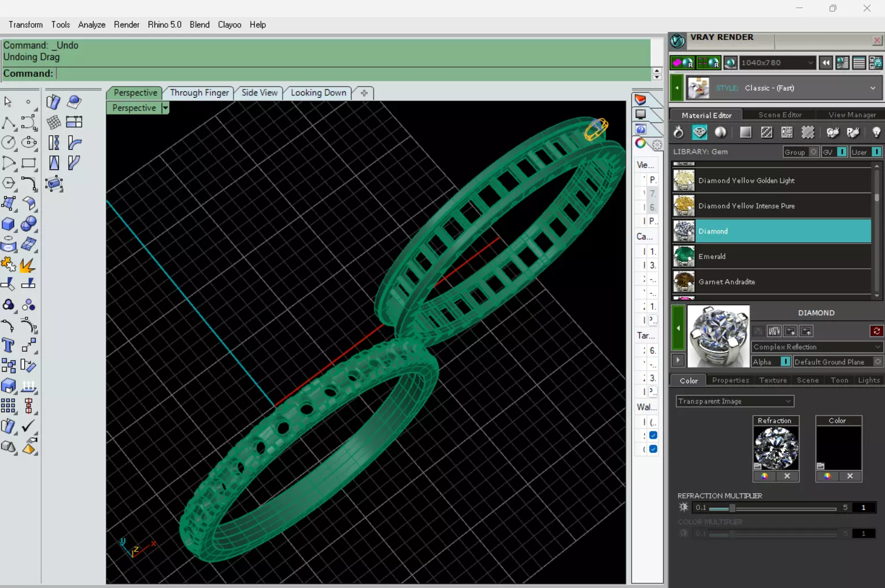Screen dimensions: 885x588
Task: Click the checkmark Check objects tool
Action: pos(28,426)
